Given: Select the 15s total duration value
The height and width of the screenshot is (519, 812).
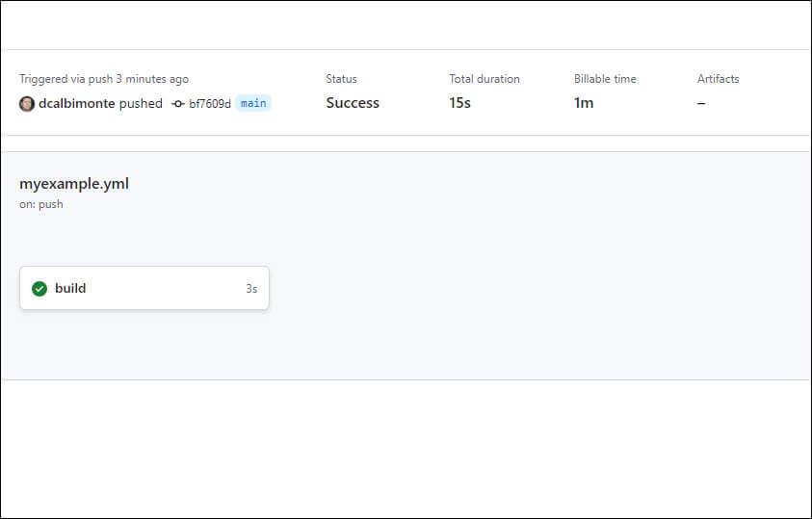Looking at the screenshot, I should [x=459, y=103].
